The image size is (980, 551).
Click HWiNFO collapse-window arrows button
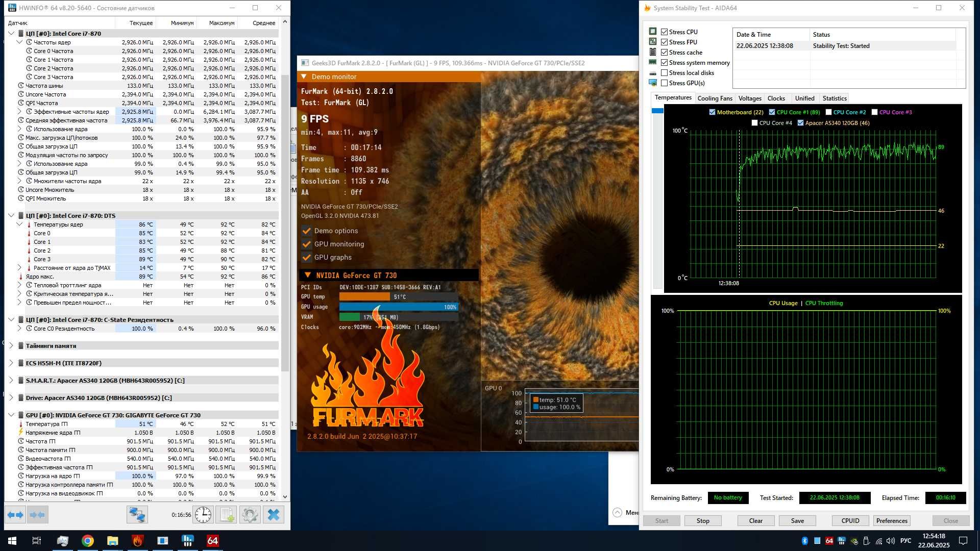[x=38, y=515]
